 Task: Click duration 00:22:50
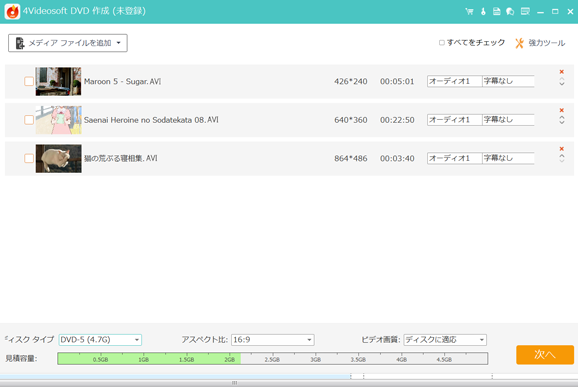click(397, 120)
